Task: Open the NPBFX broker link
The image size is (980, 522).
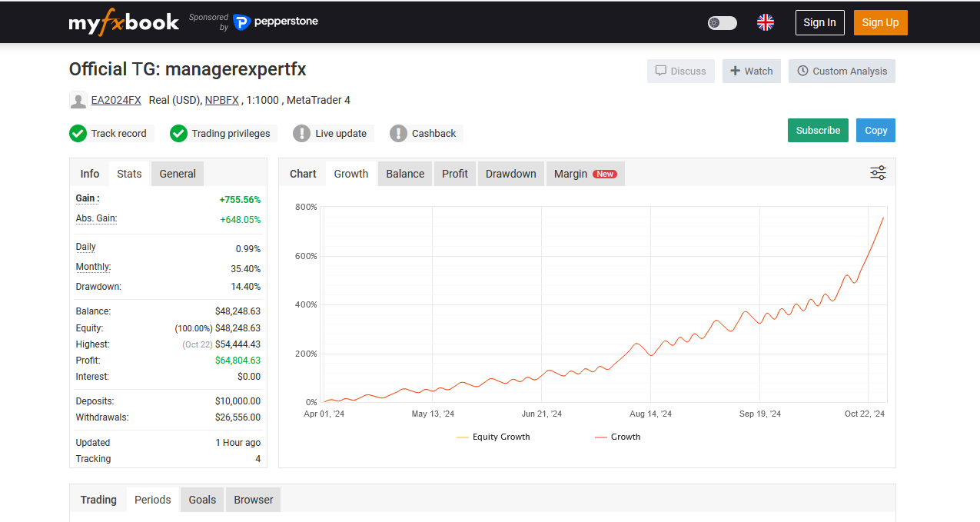Action: tap(222, 100)
